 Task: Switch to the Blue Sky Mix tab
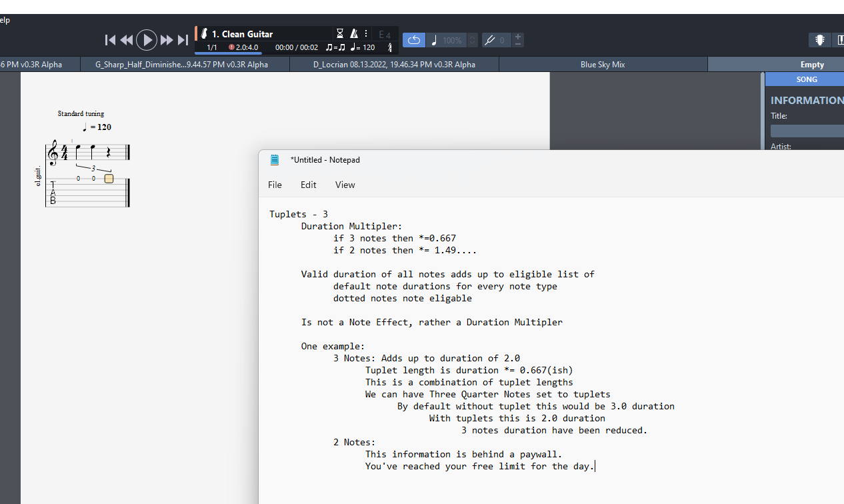point(603,65)
